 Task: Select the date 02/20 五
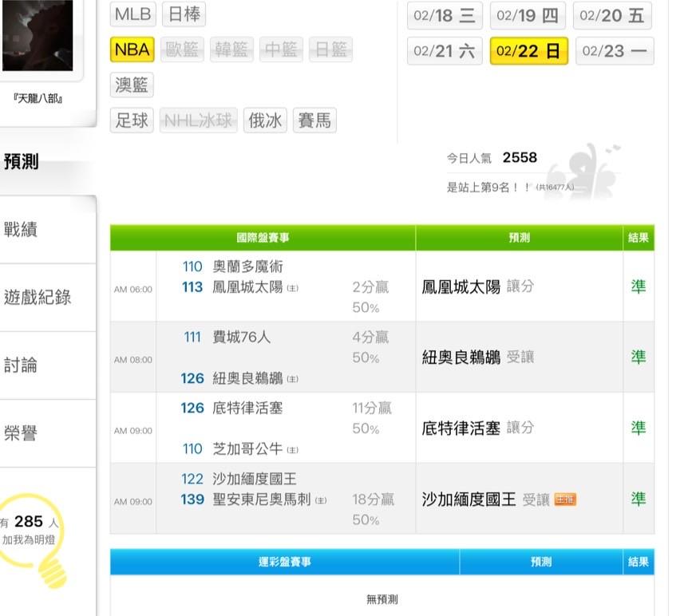click(x=612, y=16)
